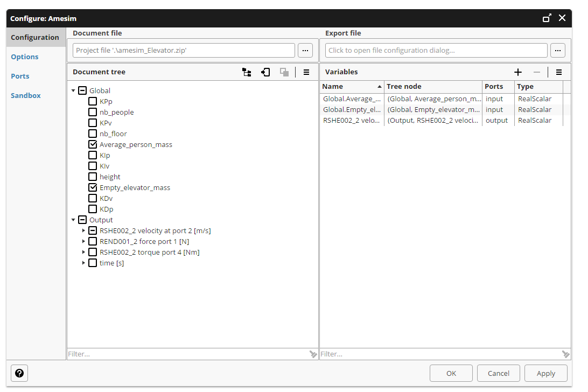The height and width of the screenshot is (392, 588).
Task: Sort variables by Tree node column
Action: pos(433,86)
